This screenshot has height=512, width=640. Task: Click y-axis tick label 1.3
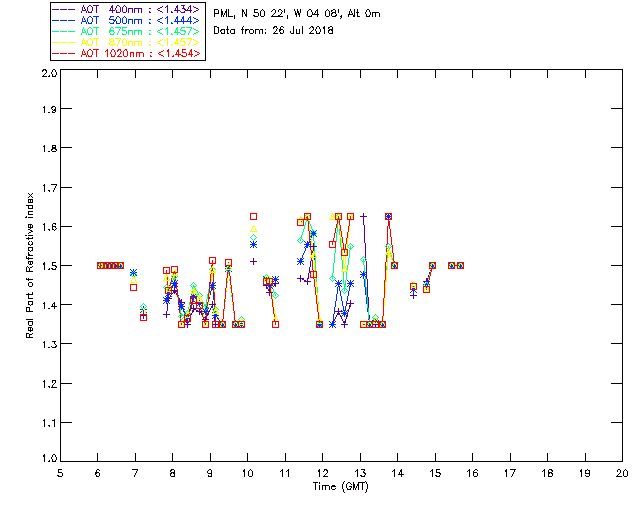point(48,344)
